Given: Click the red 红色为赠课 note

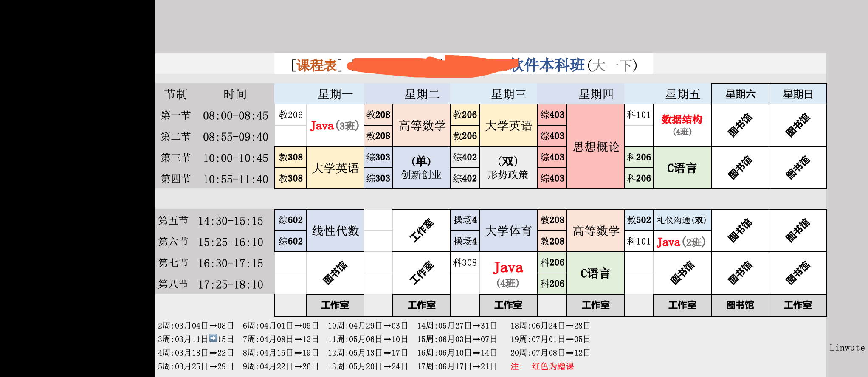Looking at the screenshot, I should 552,366.
